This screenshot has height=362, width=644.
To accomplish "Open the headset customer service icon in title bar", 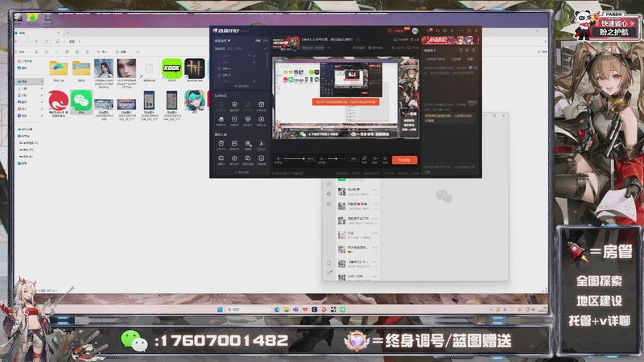I will click(437, 31).
